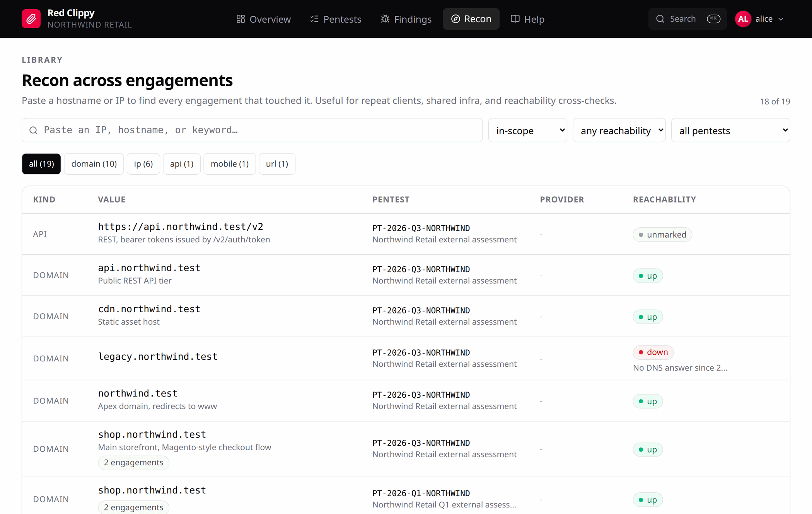
Task: Filter by url (1) chip
Action: pos(277,164)
